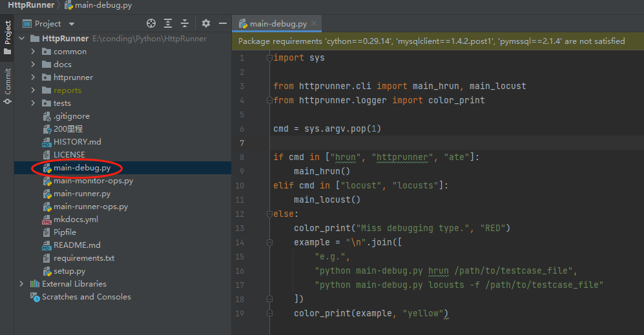Click the HttpRunner project root folder icon

35,39
